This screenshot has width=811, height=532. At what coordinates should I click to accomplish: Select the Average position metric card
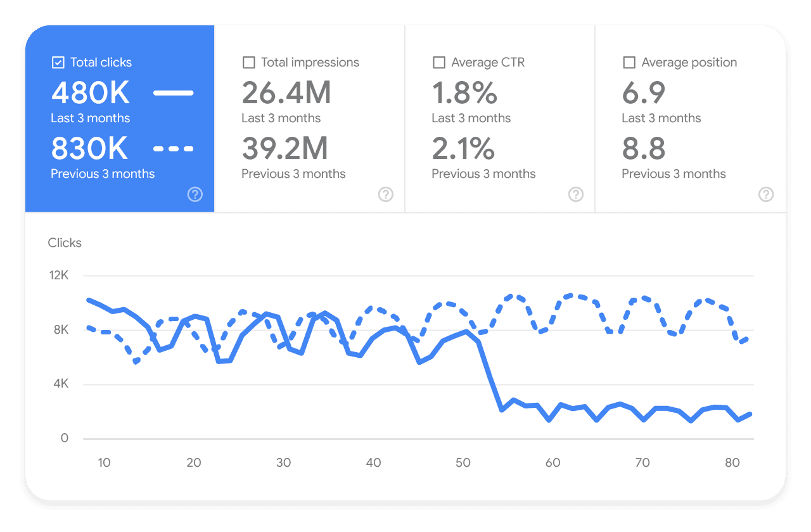click(x=690, y=117)
